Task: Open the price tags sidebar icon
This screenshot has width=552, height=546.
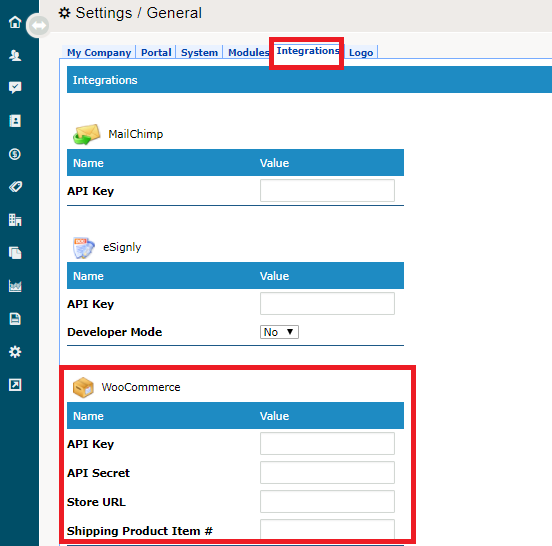Action: (x=15, y=187)
